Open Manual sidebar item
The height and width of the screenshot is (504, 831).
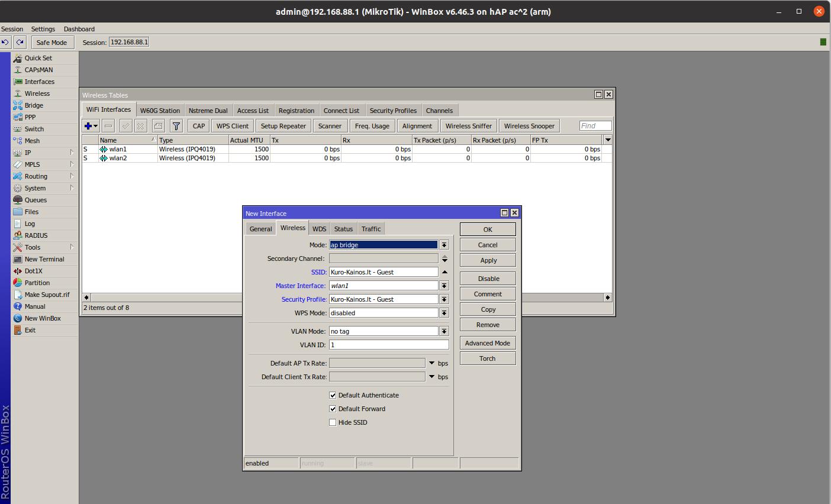(35, 306)
